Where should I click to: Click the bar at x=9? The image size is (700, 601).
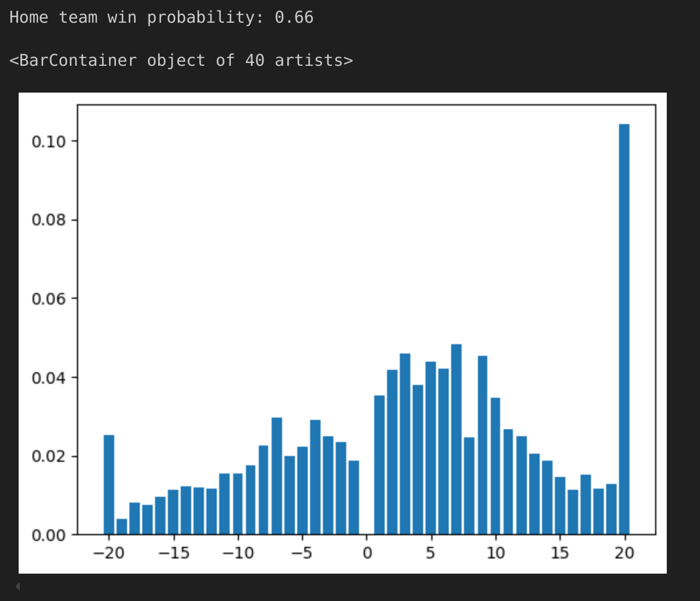[x=482, y=445]
